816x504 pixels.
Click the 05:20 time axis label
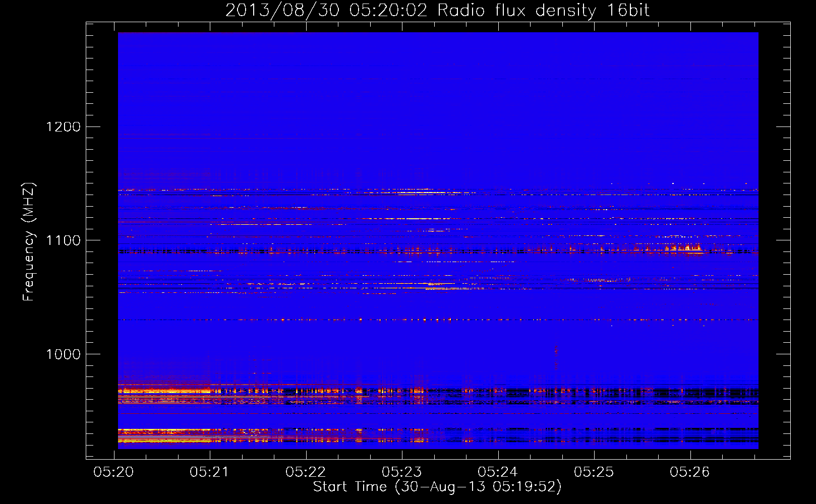click(x=113, y=472)
